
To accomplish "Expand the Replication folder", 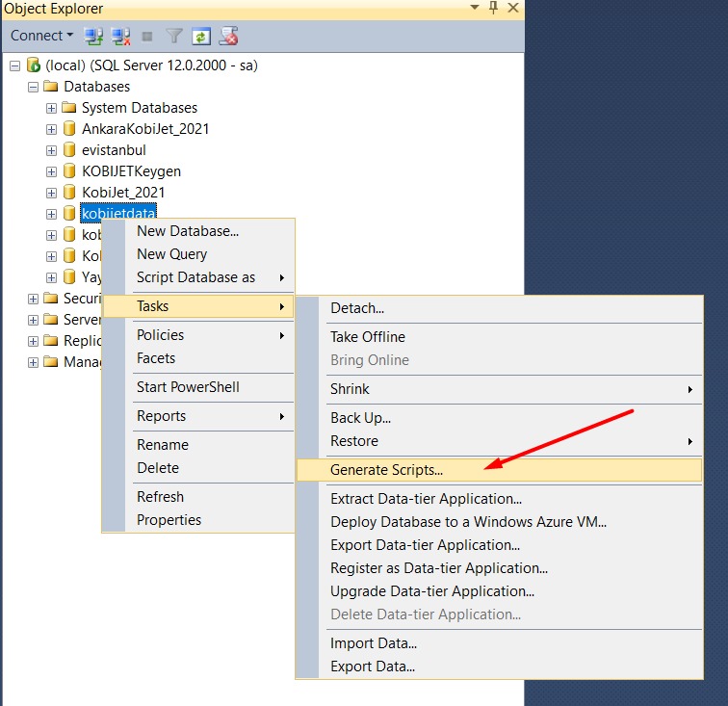I will [33, 341].
